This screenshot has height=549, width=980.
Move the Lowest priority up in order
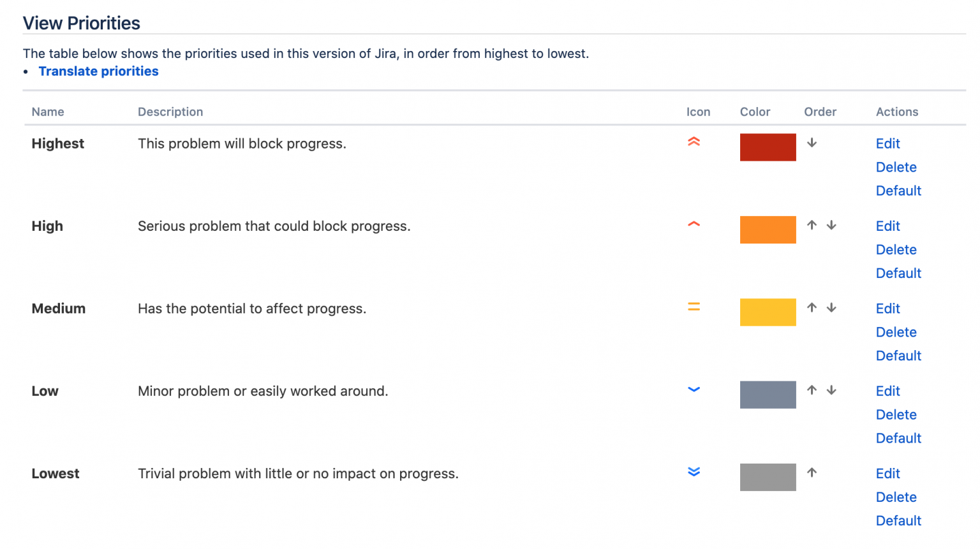[x=812, y=472]
